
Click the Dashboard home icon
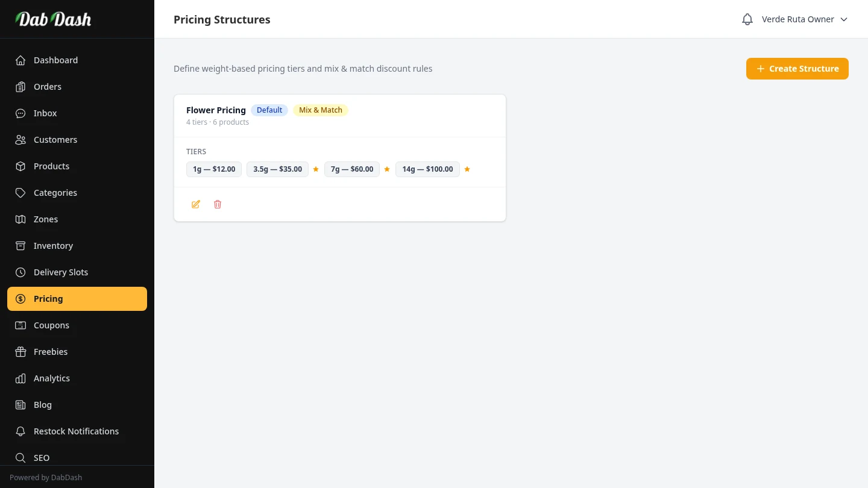20,60
